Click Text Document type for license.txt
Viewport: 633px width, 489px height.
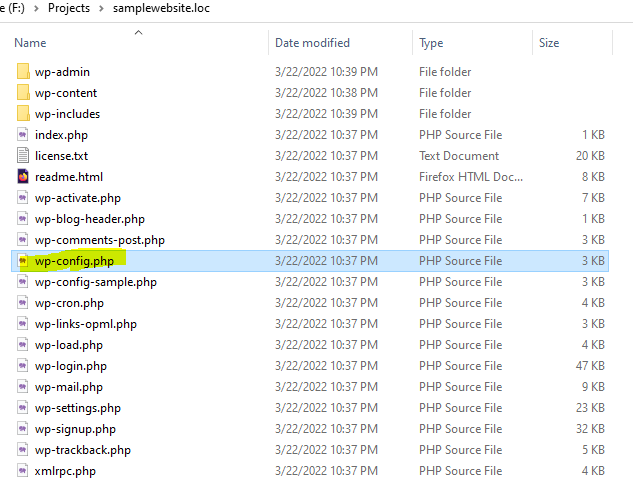(x=459, y=155)
